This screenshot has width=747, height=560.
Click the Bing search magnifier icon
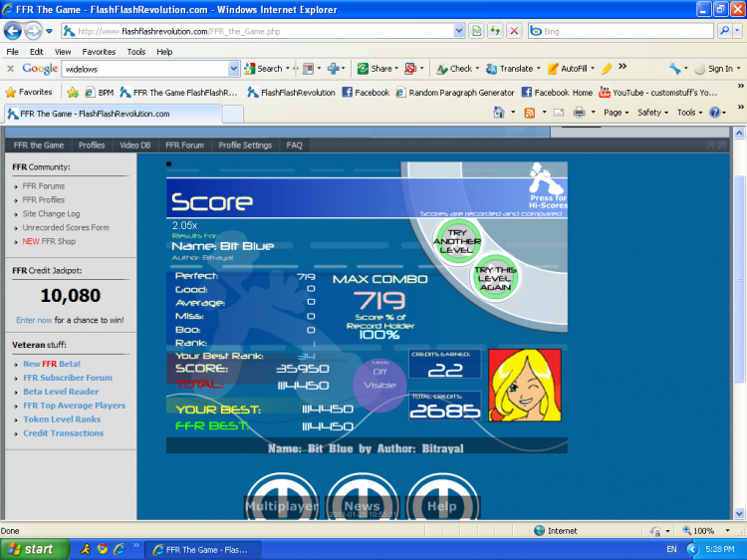point(723,31)
